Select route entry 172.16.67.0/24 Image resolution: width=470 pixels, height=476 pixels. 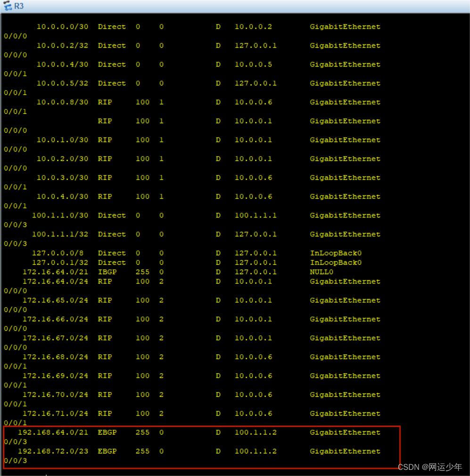55,338
